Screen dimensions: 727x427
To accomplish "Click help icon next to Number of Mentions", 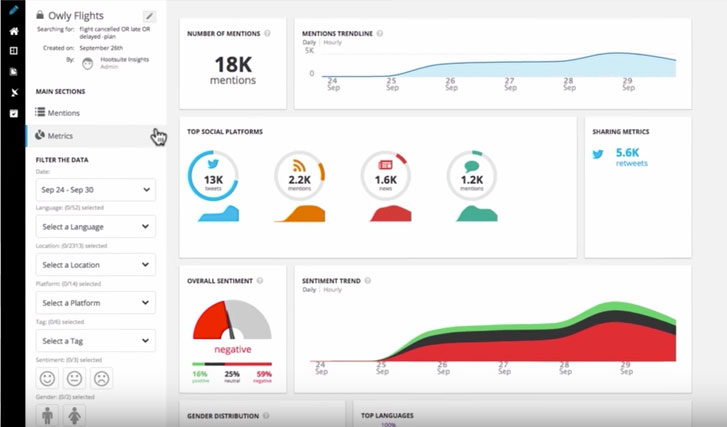I will tap(268, 33).
